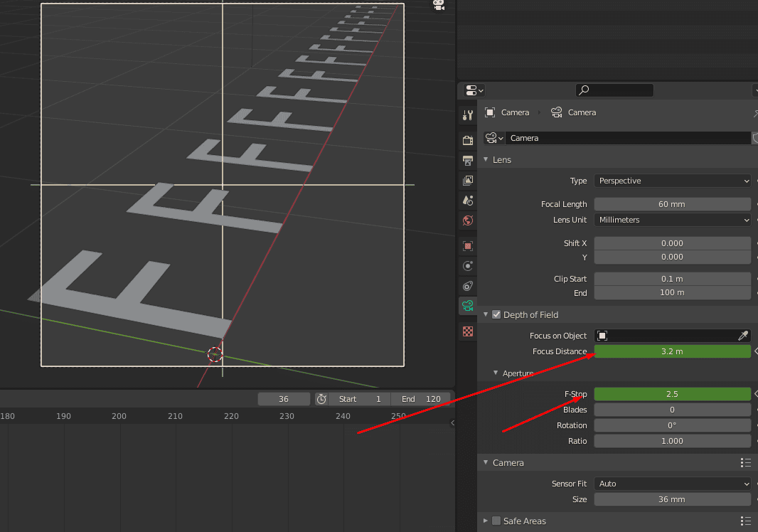Click the eyedropper for Focus on Object

[743, 336]
